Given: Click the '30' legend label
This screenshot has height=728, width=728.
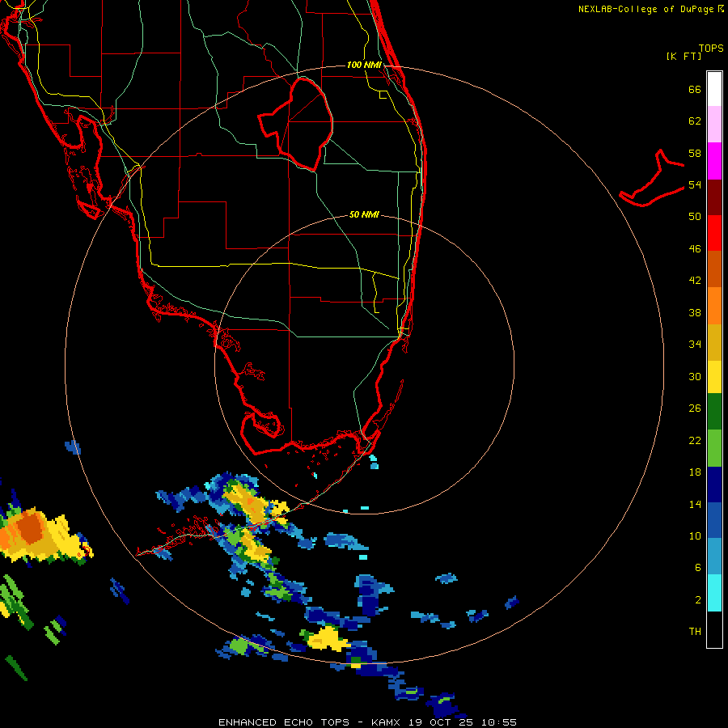Looking at the screenshot, I should 695,376.
